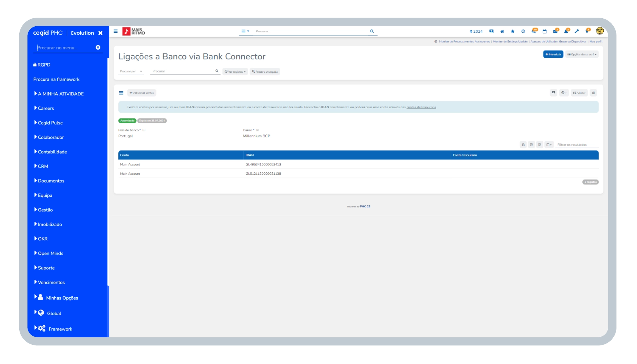Open the chat message icon in the top bar
Screen dimensions: 637x364
[491, 31]
